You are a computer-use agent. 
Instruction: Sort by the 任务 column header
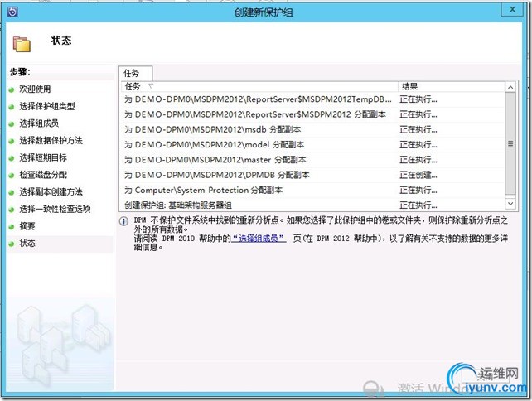click(259, 86)
